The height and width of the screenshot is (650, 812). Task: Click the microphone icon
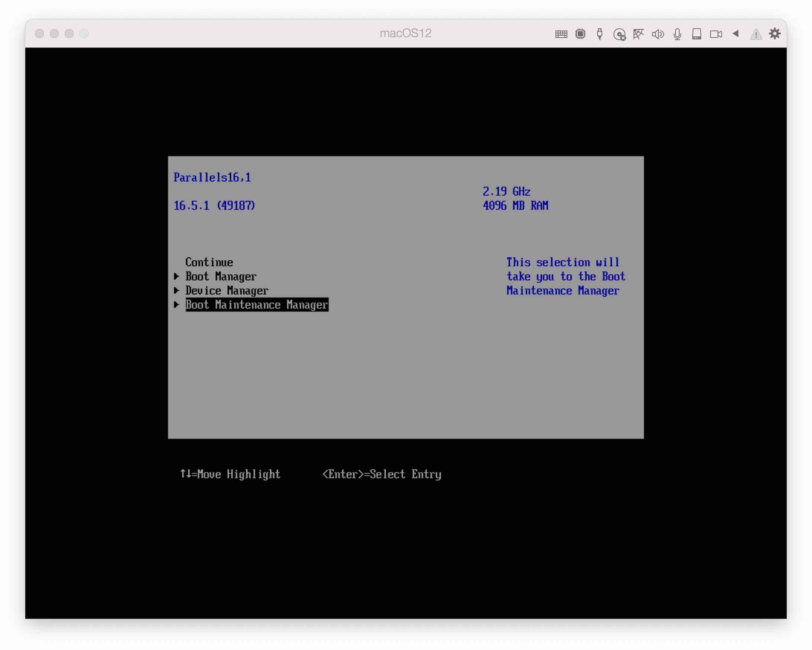pyautogui.click(x=677, y=34)
